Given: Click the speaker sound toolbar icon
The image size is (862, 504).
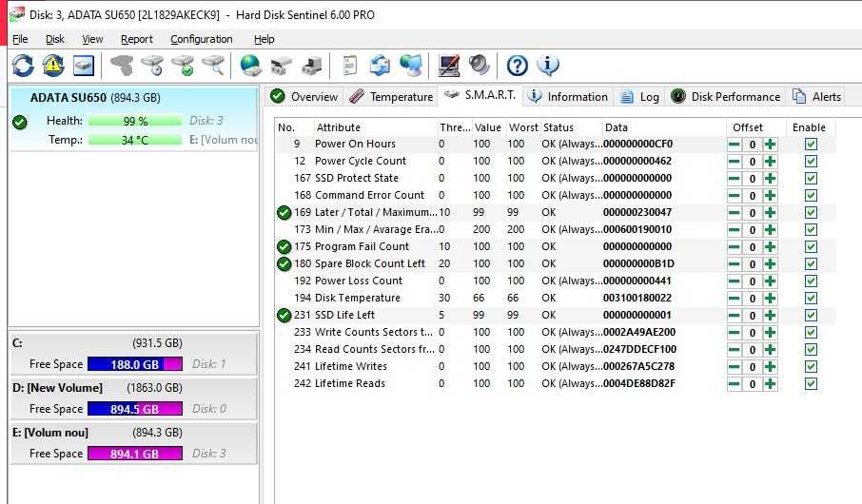Looking at the screenshot, I should [x=480, y=66].
